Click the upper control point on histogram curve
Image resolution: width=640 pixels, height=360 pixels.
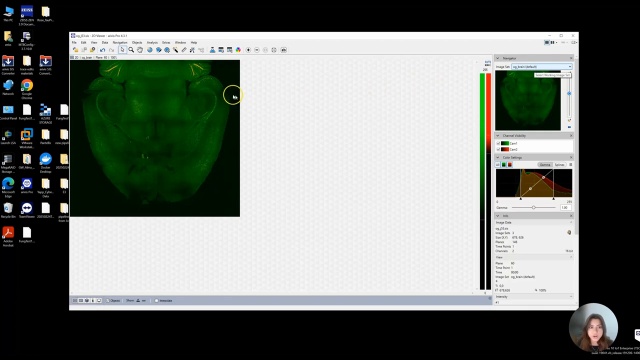543,178
